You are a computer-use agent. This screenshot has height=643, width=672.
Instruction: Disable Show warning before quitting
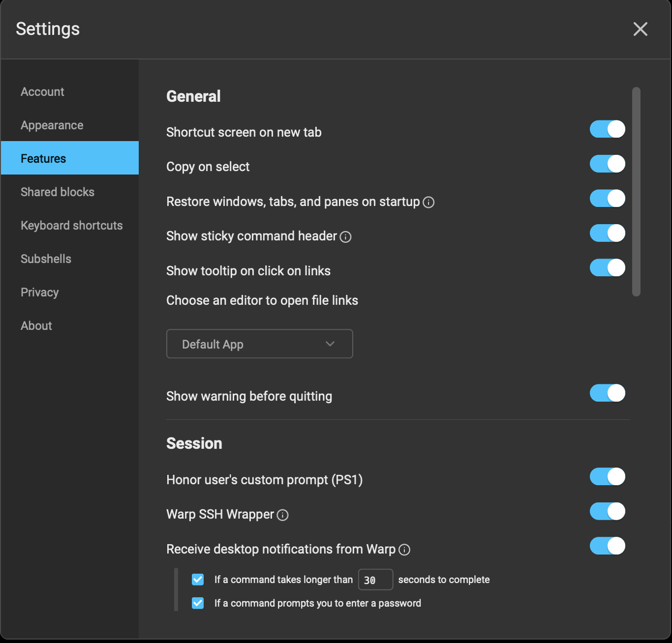(x=607, y=393)
